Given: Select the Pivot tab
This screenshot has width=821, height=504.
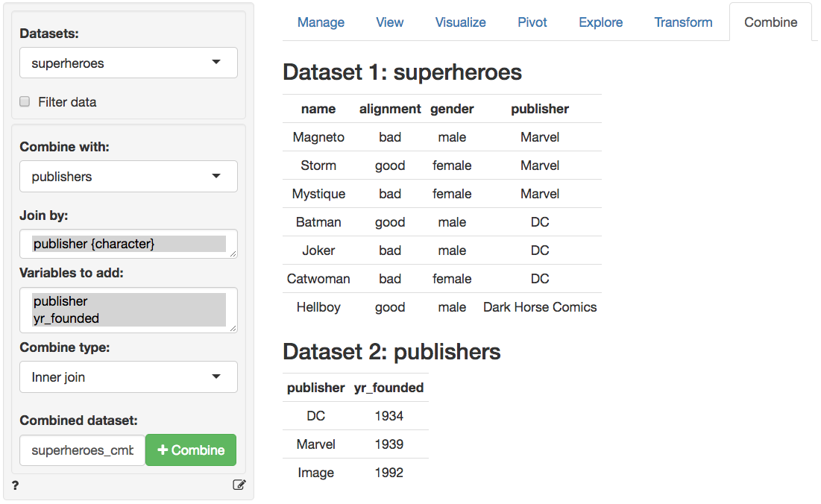Looking at the screenshot, I should (532, 22).
